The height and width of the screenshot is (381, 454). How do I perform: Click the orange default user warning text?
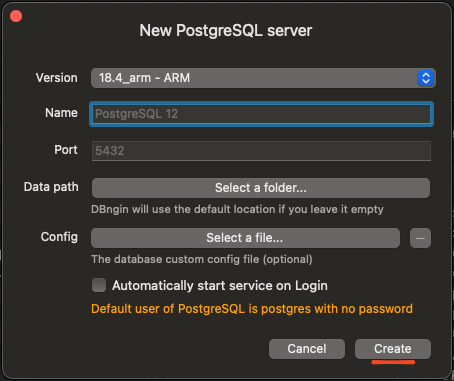click(x=252, y=309)
